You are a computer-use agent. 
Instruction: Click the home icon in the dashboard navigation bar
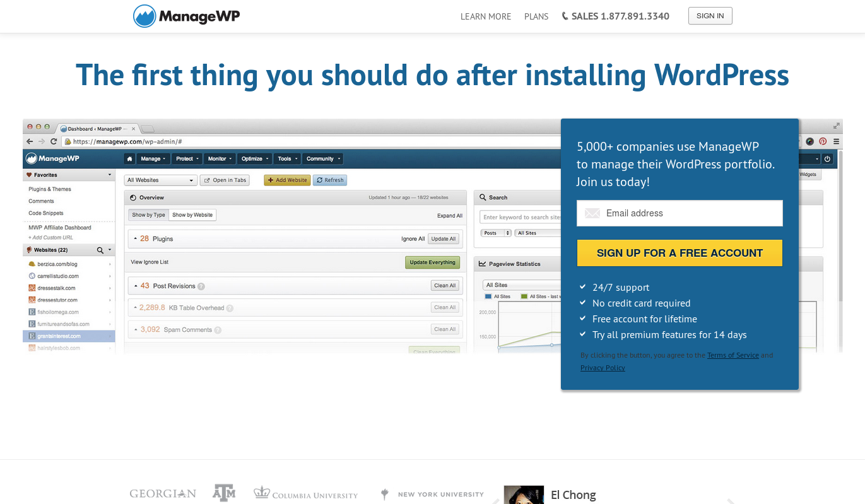129,159
